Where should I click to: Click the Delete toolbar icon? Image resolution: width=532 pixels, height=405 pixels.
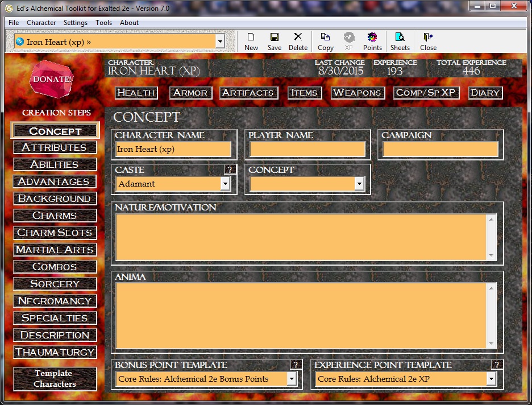click(x=298, y=42)
